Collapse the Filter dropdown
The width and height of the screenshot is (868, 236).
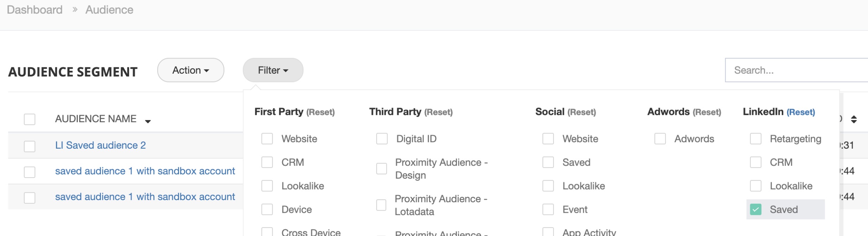(x=273, y=70)
